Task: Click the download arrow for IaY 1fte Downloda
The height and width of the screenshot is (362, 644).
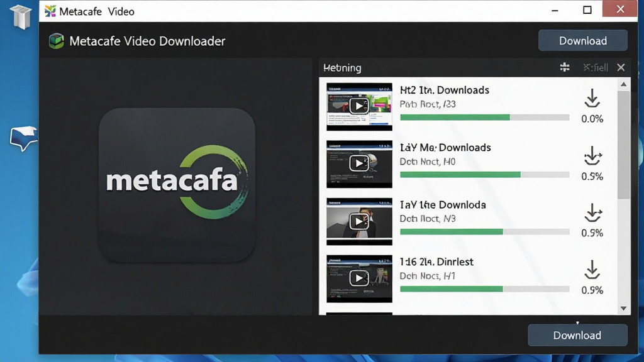Action: (592, 213)
